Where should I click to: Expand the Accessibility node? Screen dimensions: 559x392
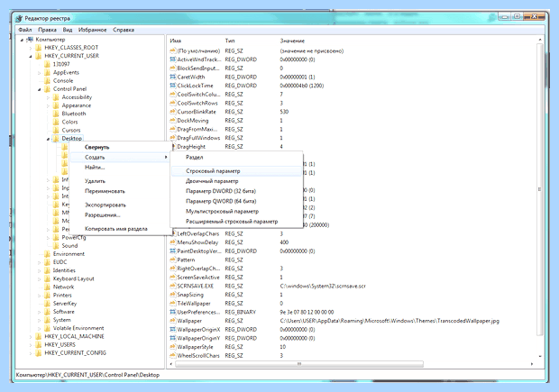click(48, 97)
